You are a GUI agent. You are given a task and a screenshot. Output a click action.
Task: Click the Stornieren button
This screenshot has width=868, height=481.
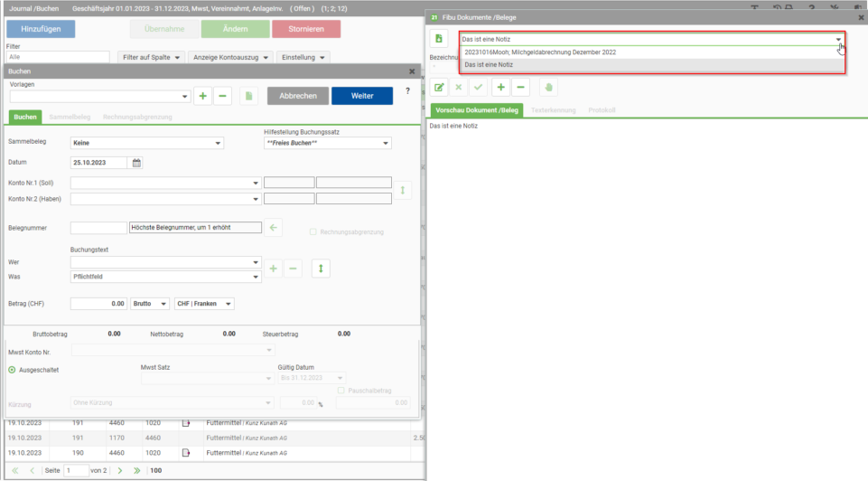[x=306, y=29]
